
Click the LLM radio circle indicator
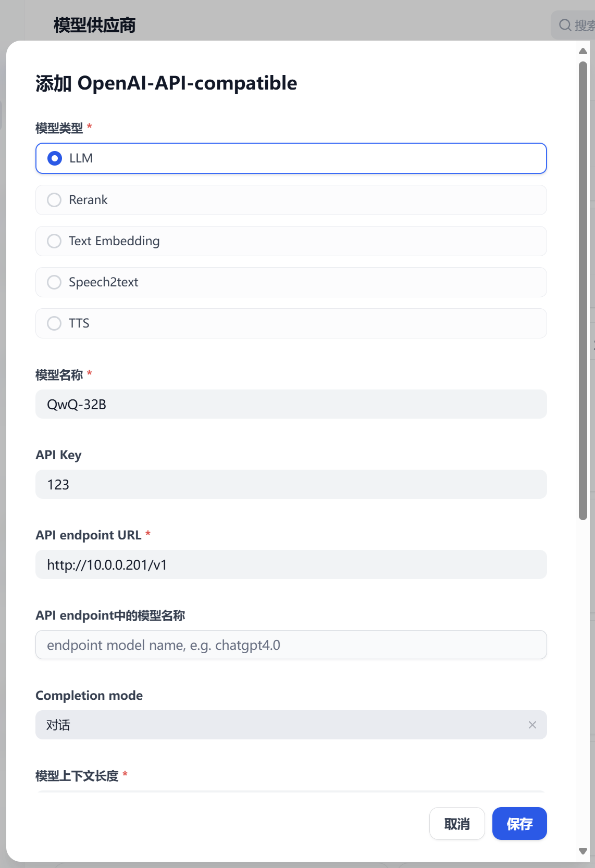(55, 158)
